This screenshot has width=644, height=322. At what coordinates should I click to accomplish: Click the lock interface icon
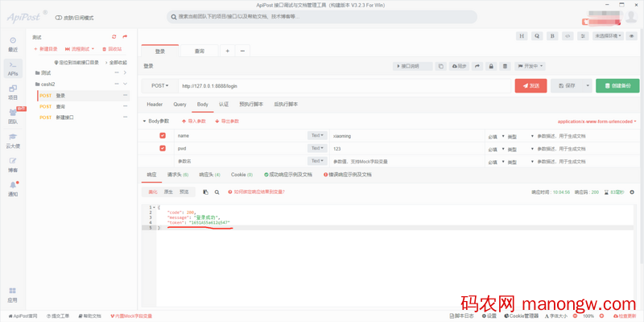coord(491,66)
